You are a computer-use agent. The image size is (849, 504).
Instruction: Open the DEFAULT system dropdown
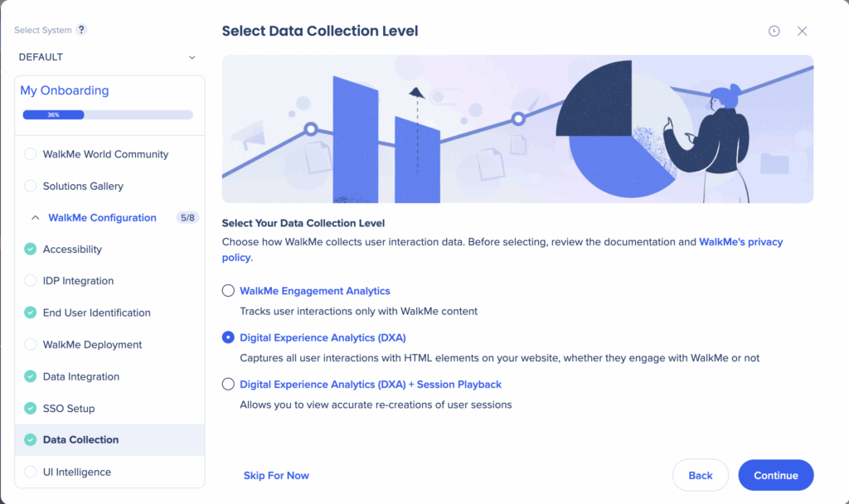pyautogui.click(x=108, y=57)
